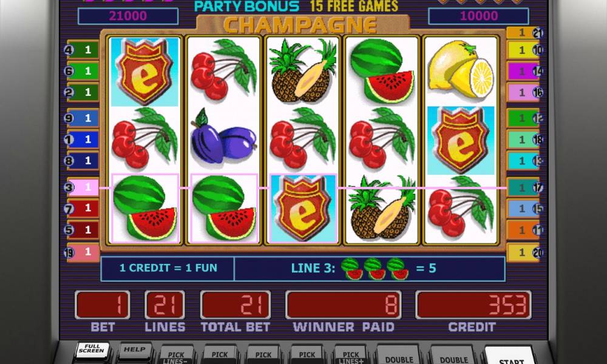Click the top cherry symbol on the second reel
Screen dimensions: 607x364
223,70
